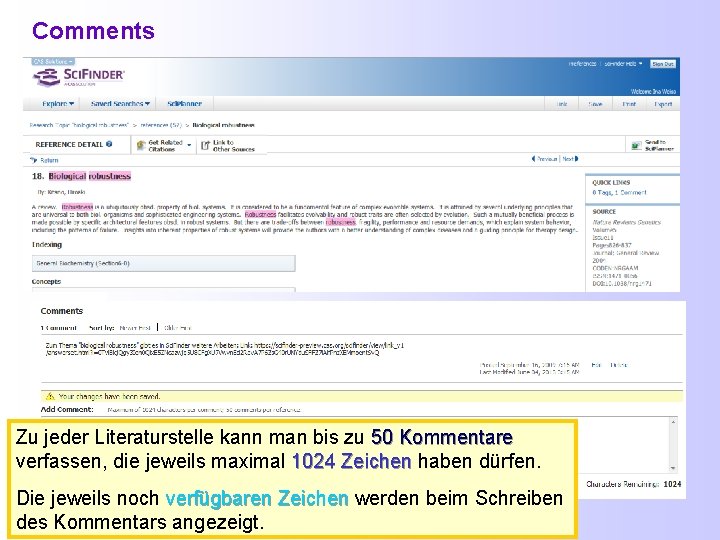This screenshot has height=540, width=720.
Task: Click the Link to Other Sources icon
Action: coord(205,146)
